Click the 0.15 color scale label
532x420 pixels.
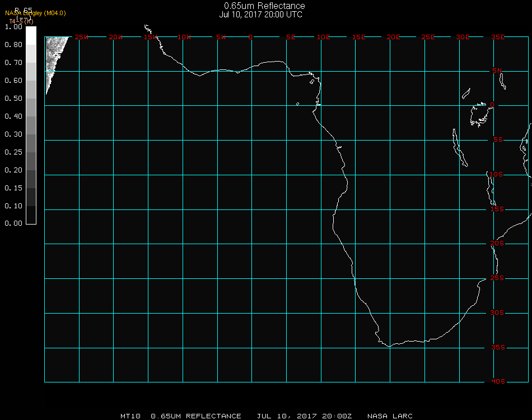[x=13, y=188]
